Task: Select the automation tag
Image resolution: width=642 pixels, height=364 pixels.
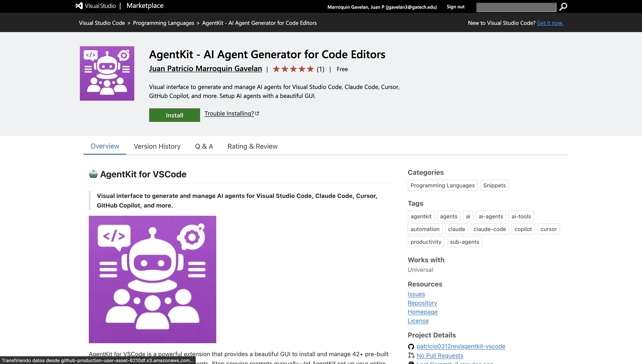Action: pyautogui.click(x=425, y=229)
